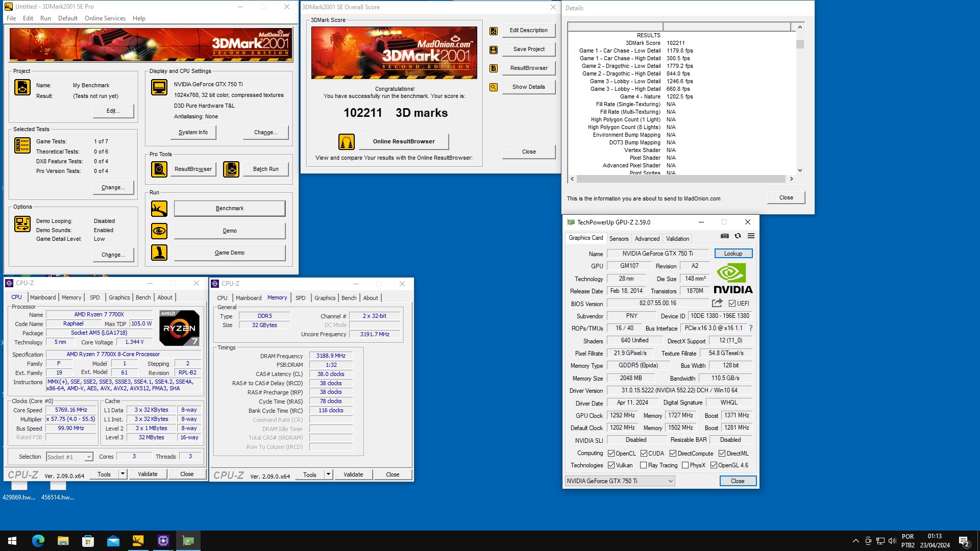
Task: Click the Windows Start button
Action: click(12, 541)
